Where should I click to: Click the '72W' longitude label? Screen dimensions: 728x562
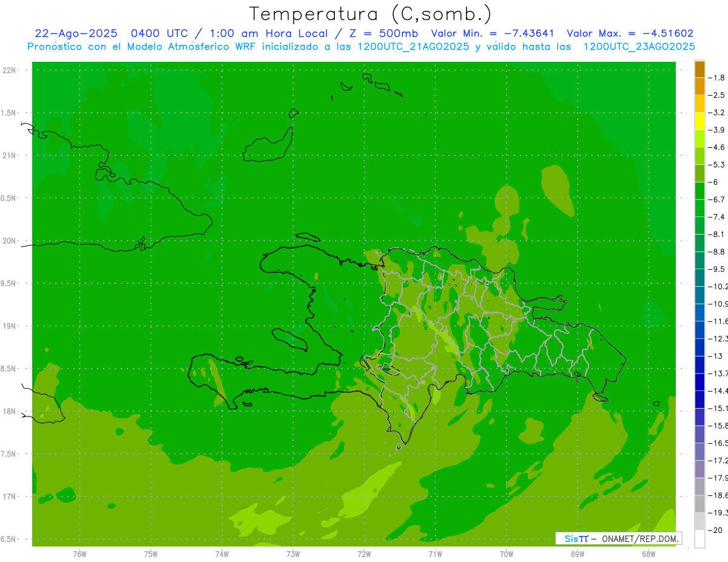point(364,554)
